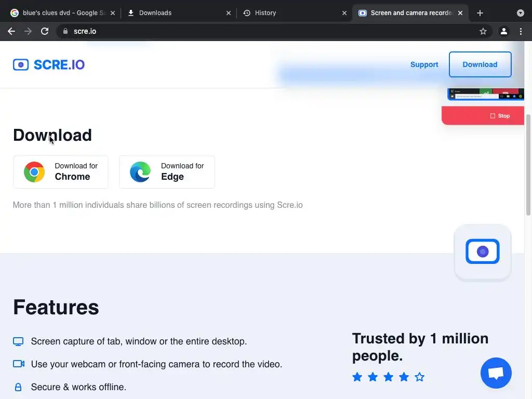The height and width of the screenshot is (399, 532).
Task: Bookmark this page with the star icon
Action: 483,31
